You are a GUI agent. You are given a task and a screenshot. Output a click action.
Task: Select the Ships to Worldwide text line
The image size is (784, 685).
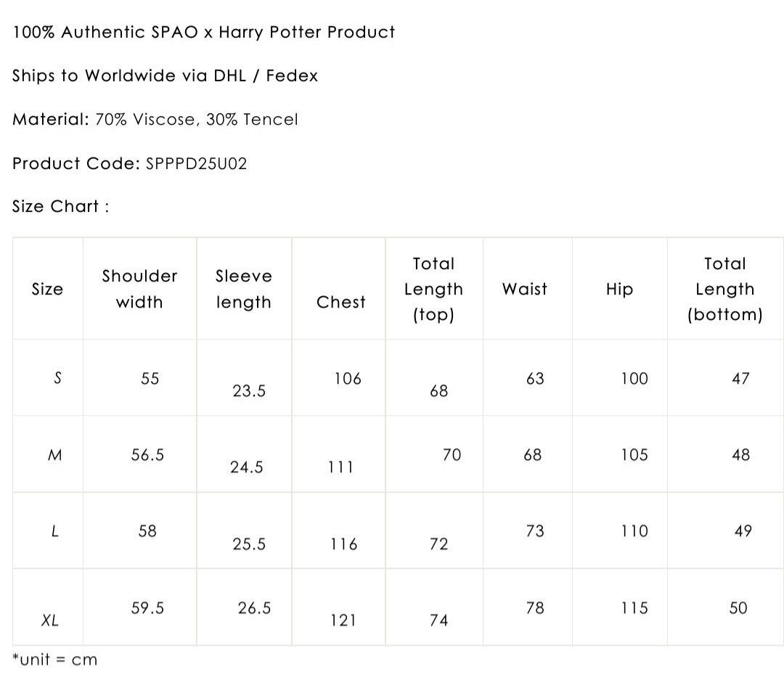pos(165,75)
